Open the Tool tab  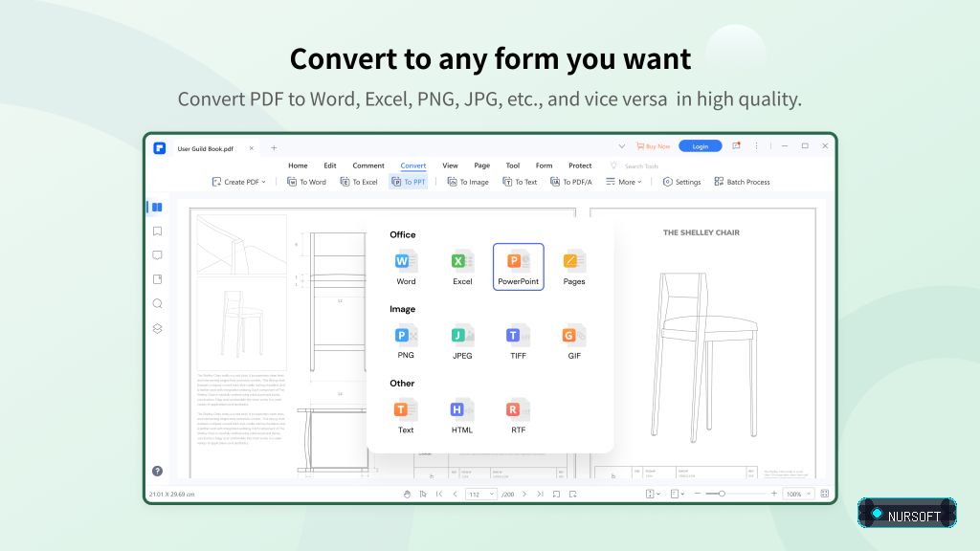click(x=513, y=165)
